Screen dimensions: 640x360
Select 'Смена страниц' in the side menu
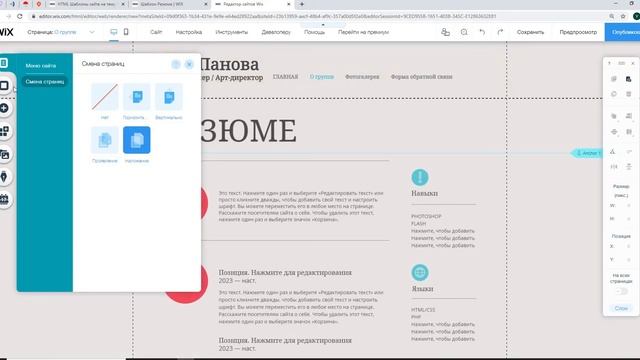[x=45, y=82]
